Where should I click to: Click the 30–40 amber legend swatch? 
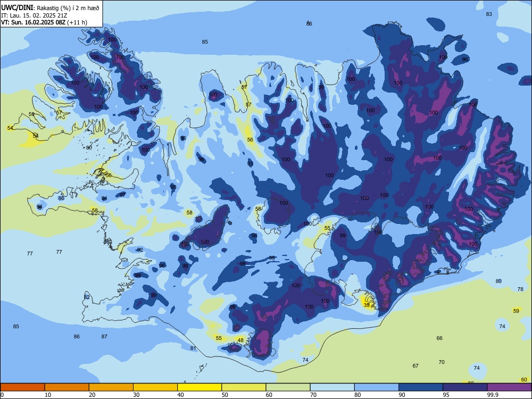155,387
